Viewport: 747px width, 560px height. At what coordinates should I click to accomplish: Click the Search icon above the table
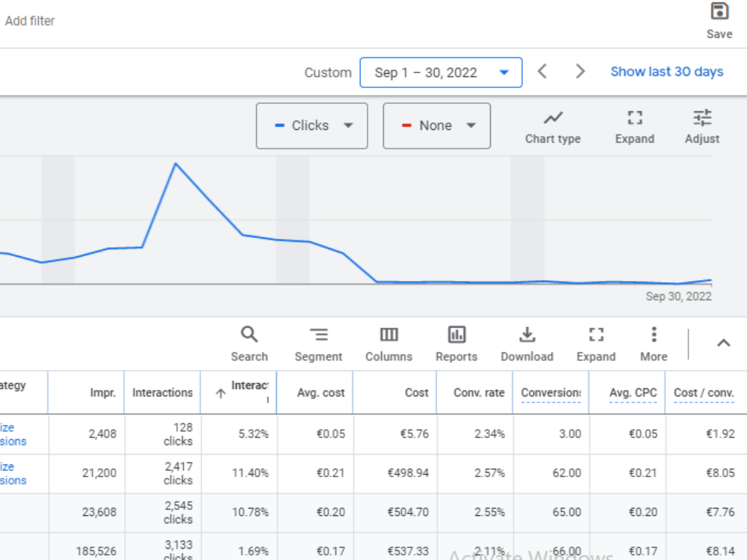click(249, 334)
